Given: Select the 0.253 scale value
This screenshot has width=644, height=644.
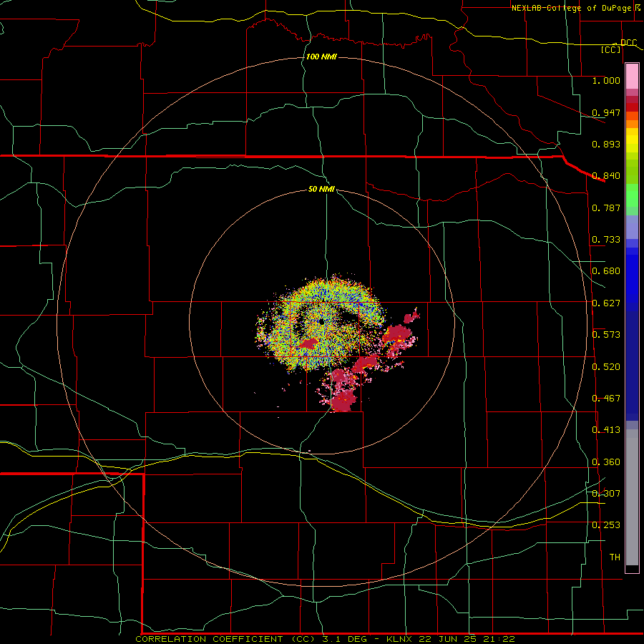Looking at the screenshot, I should (606, 525).
